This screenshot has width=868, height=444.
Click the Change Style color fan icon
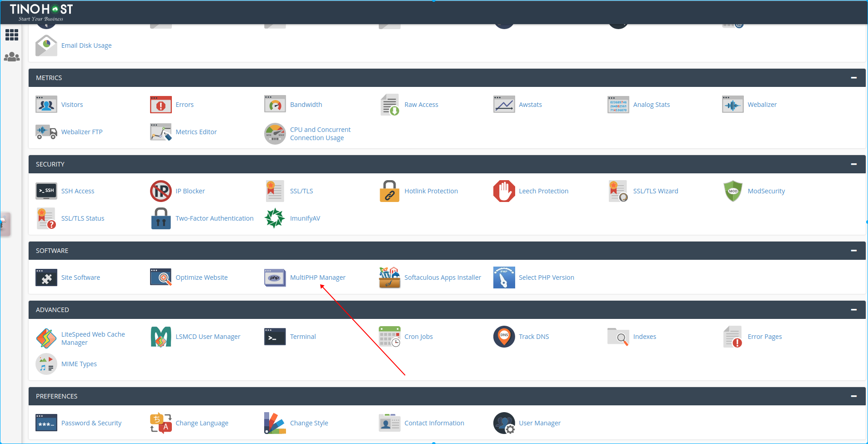[275, 423]
